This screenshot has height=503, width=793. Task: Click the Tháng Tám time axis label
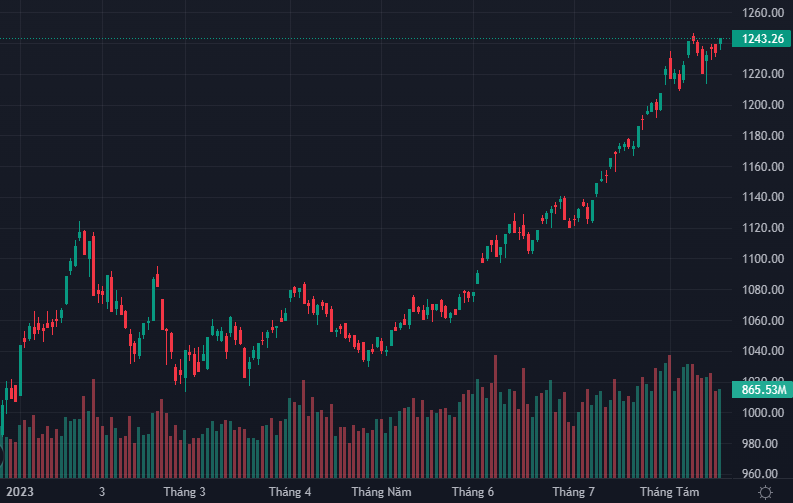(x=670, y=492)
